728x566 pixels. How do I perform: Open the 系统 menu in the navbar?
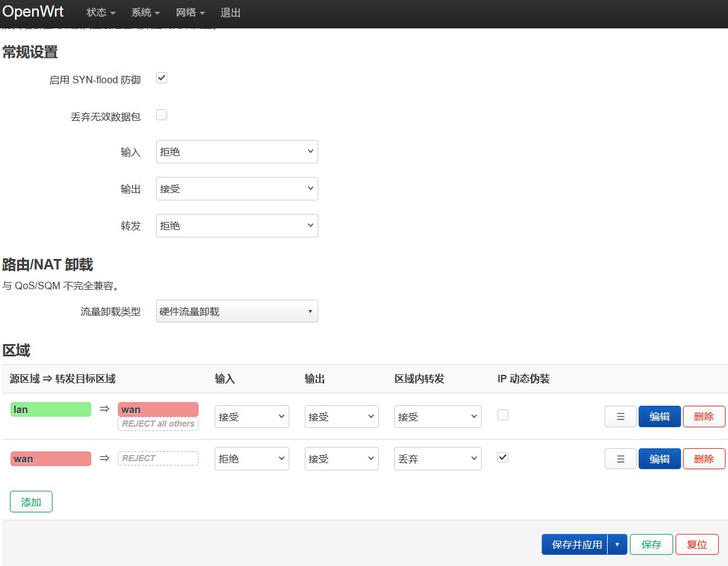click(x=146, y=13)
